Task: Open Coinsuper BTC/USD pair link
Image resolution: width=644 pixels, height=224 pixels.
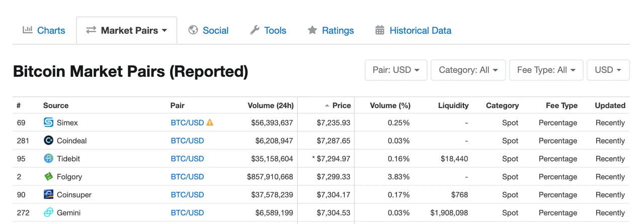Action: click(x=187, y=195)
